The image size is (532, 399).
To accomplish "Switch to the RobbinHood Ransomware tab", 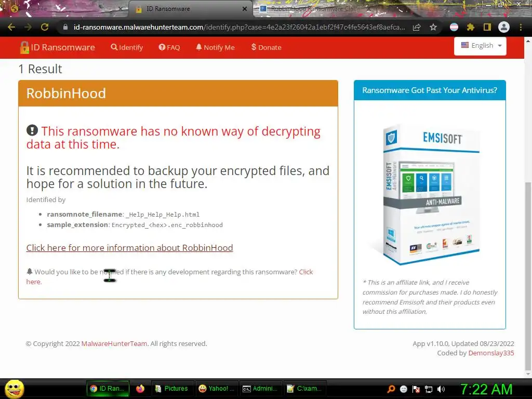I will click(x=314, y=9).
